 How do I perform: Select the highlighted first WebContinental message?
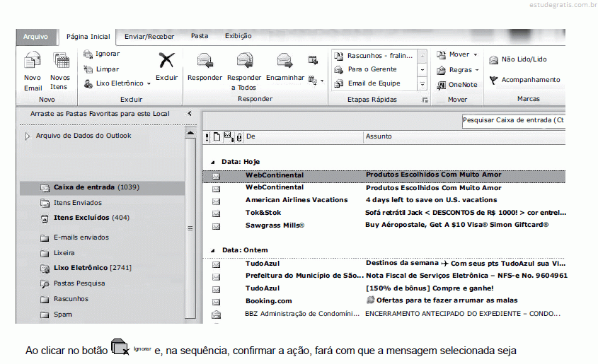pyautogui.click(x=384, y=176)
